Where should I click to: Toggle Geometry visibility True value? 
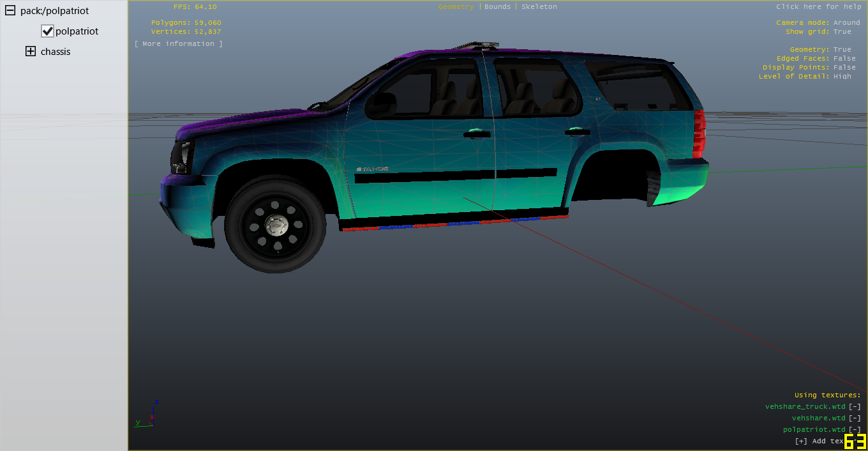842,49
